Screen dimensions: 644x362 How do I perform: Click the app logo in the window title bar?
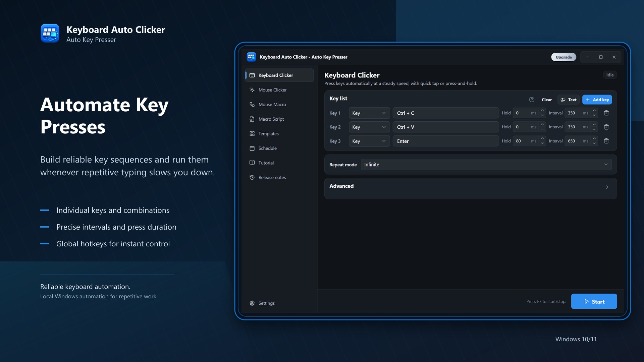point(251,57)
